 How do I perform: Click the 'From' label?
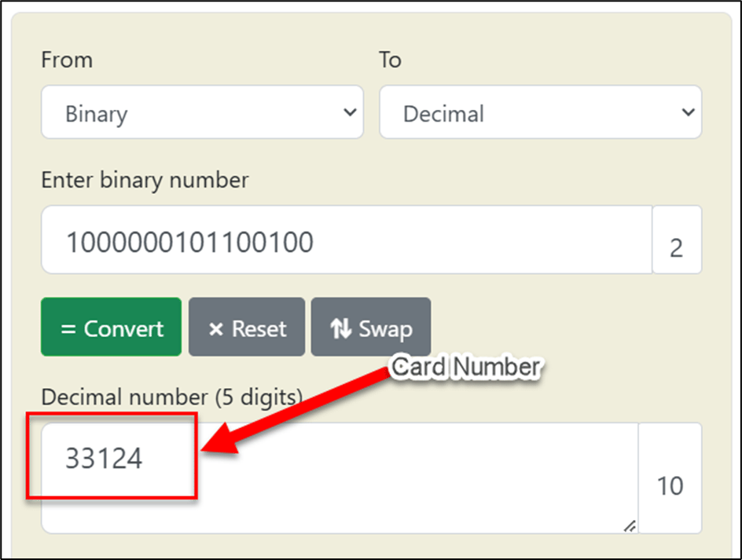click(67, 60)
